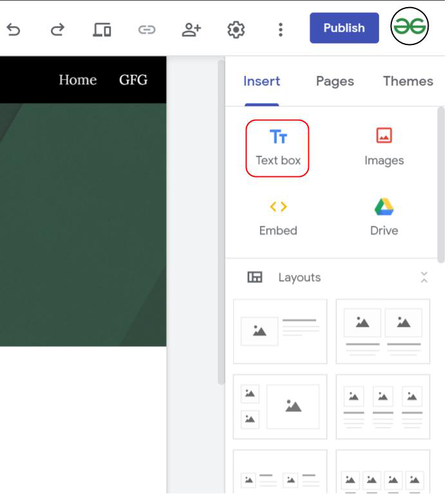Viewport: 448px width, 498px height.
Task: Click the undo arrow icon
Action: (14, 30)
